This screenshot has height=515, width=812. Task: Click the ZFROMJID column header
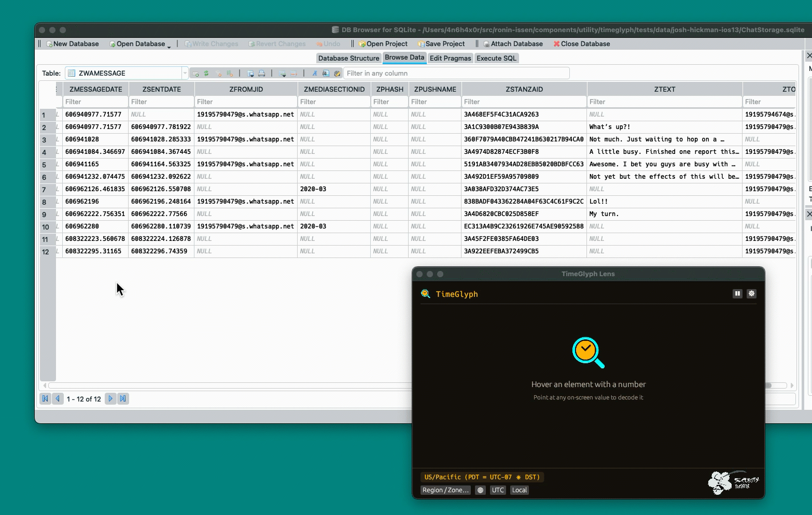[246, 89]
